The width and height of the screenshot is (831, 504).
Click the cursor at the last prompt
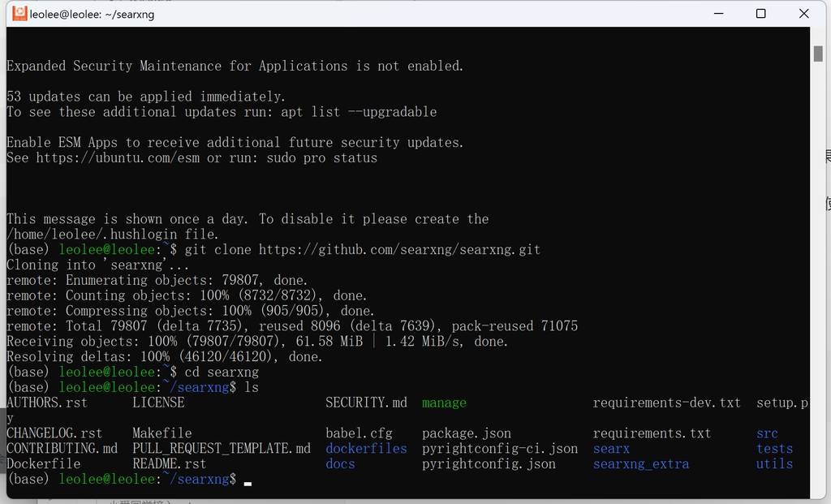click(248, 481)
